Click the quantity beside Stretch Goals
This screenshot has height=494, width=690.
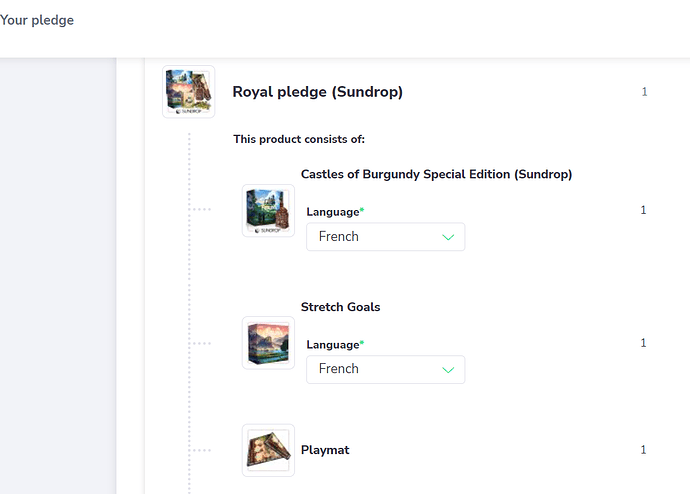(643, 343)
